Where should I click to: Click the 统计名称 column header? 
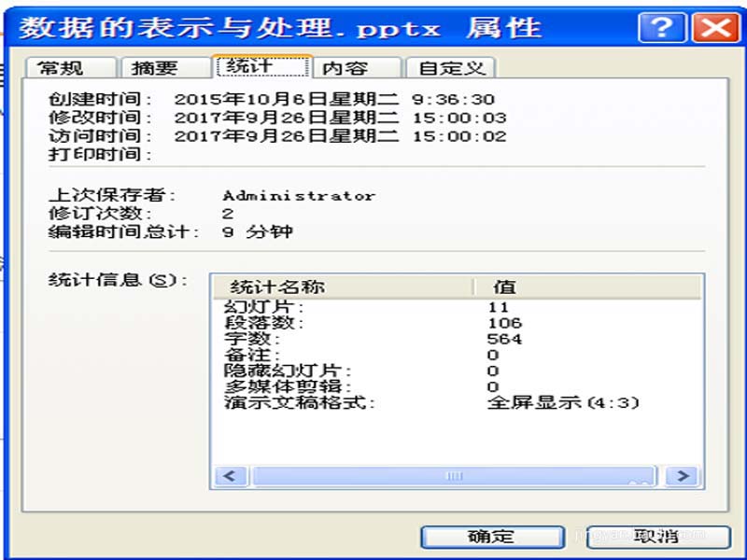click(x=343, y=287)
